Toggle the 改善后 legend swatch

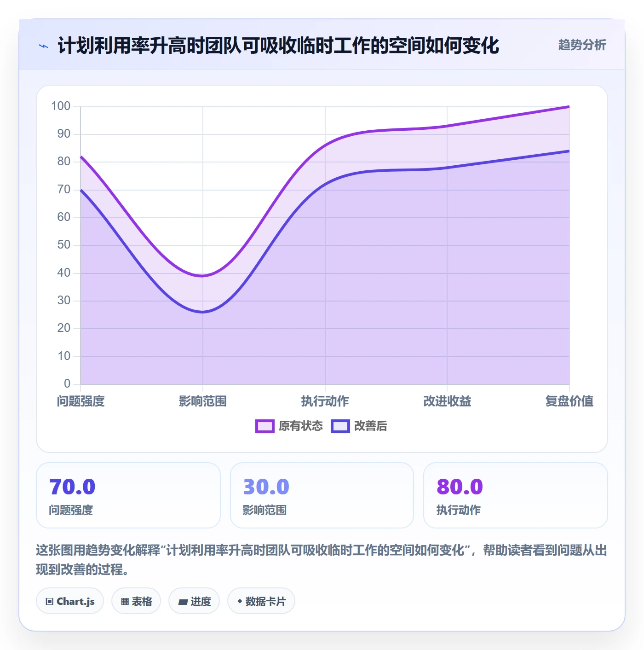tap(340, 426)
